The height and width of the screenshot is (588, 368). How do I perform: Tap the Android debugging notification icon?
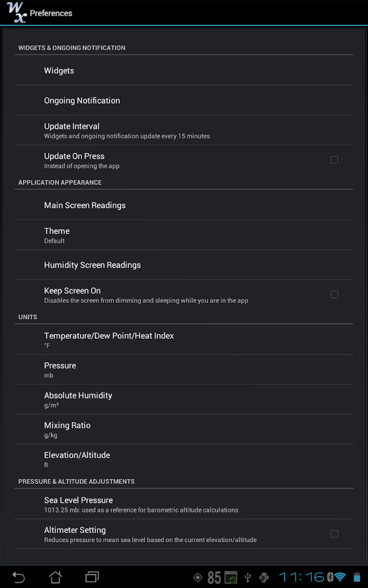[264, 578]
